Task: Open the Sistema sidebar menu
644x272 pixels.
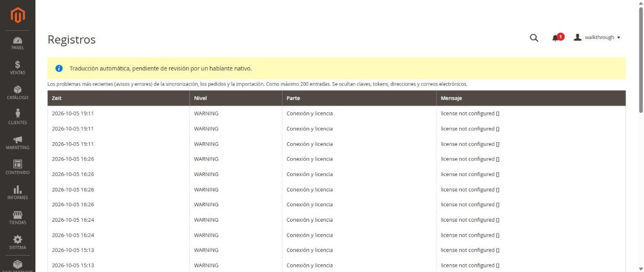Action: 17,243
